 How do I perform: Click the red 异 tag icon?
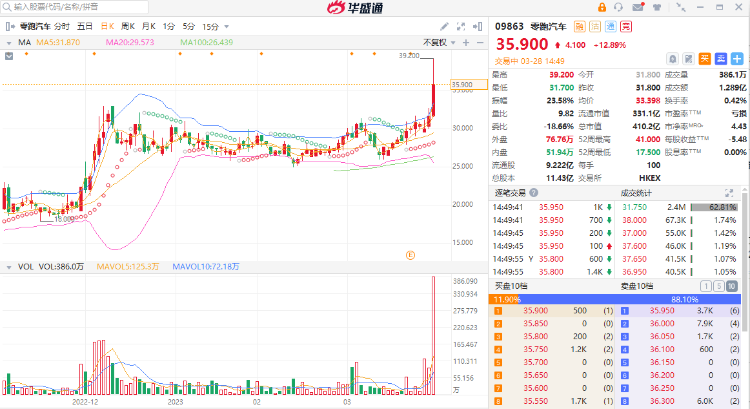[x=626, y=27]
